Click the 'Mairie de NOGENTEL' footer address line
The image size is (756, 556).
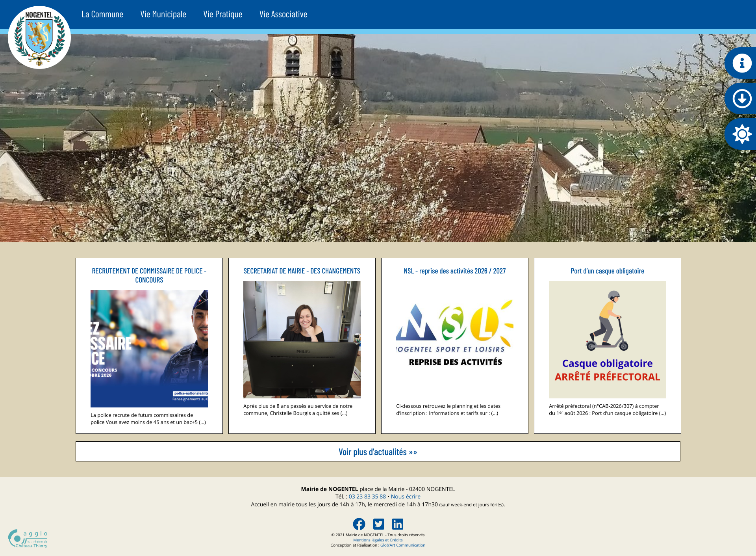[x=378, y=489]
